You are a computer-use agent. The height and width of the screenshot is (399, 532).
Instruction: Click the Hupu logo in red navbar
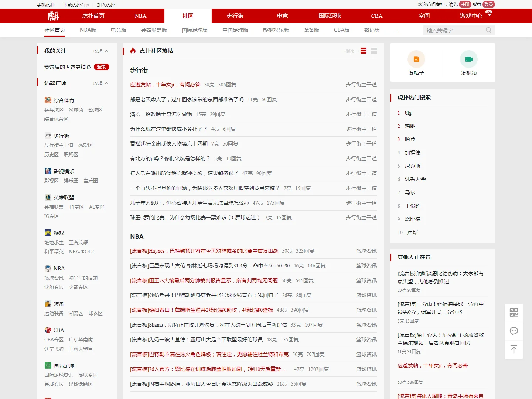tap(53, 16)
